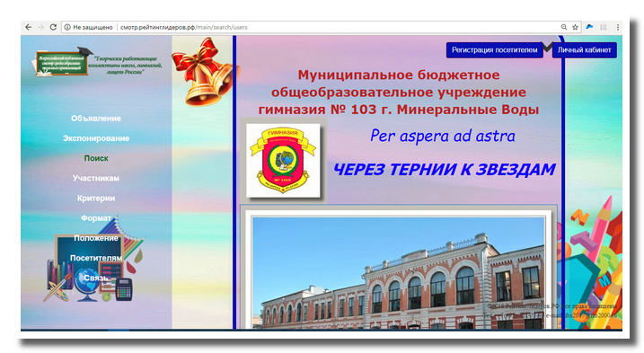Open the Формат page link

tap(96, 218)
